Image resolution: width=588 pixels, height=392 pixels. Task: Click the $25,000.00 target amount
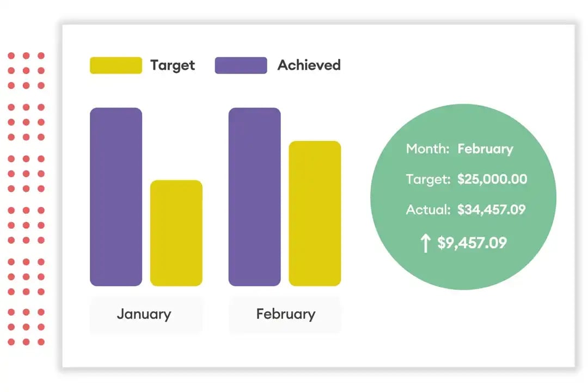tap(492, 179)
